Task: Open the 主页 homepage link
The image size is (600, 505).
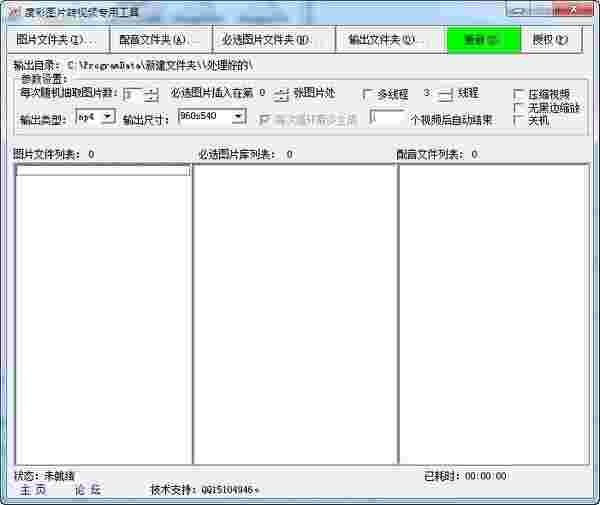Action: (33, 490)
